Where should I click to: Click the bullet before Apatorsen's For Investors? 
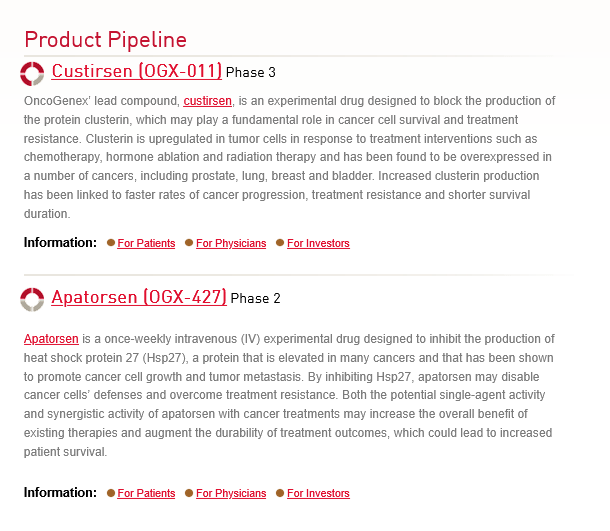point(280,493)
